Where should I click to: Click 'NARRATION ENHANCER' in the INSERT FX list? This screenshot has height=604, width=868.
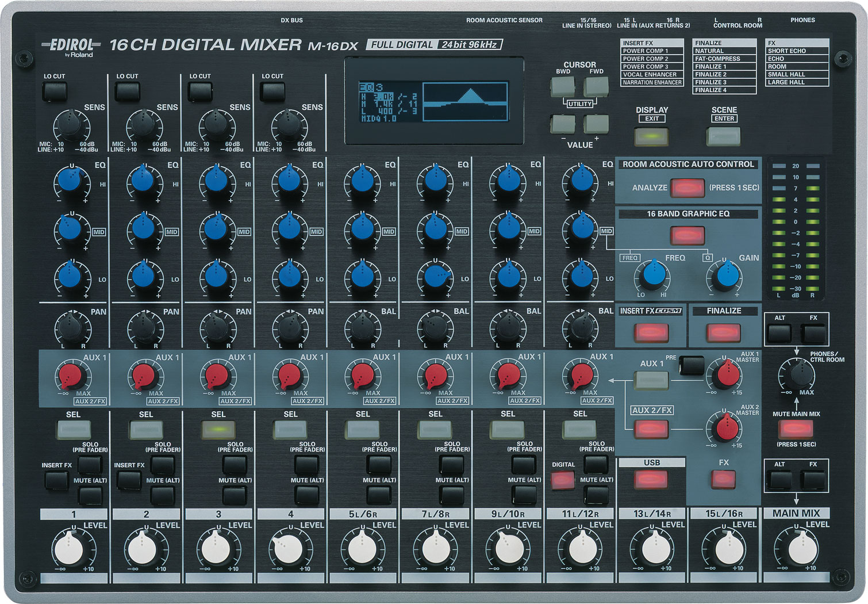tap(652, 82)
